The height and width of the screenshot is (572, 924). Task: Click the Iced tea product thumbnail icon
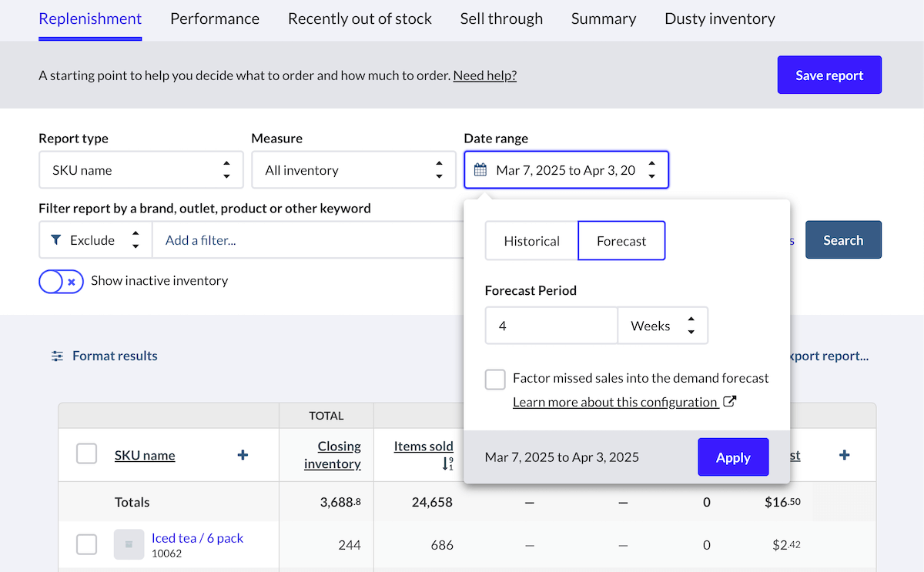[x=129, y=545]
